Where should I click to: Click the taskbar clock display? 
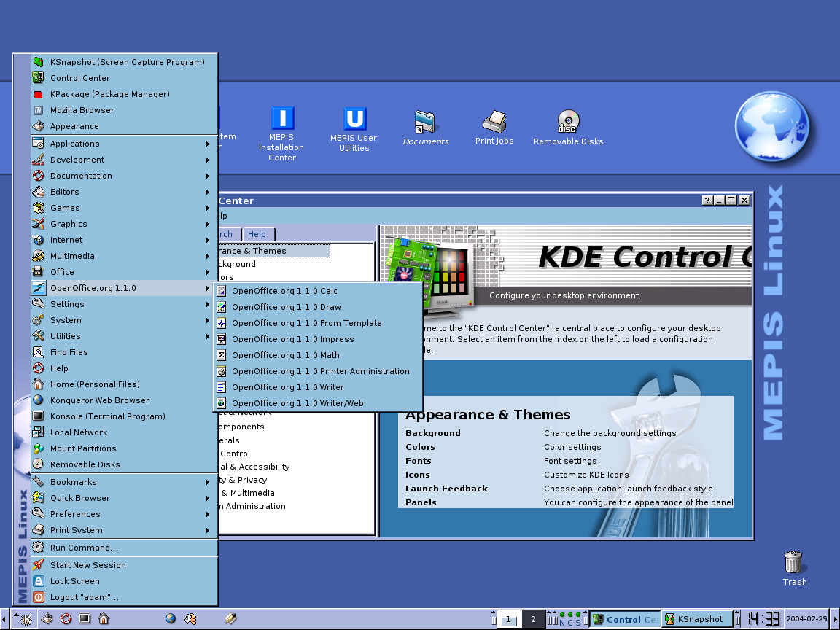[763, 619]
